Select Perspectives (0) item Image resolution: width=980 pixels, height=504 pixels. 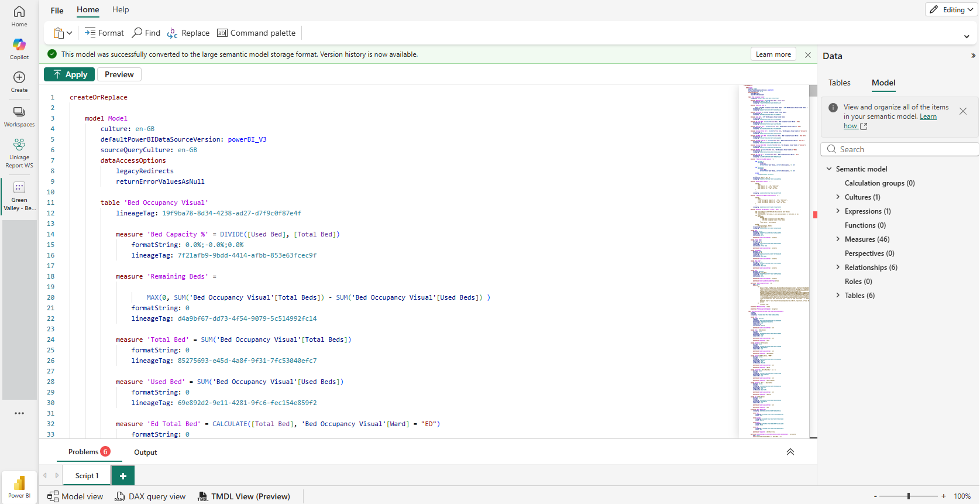pyautogui.click(x=869, y=253)
